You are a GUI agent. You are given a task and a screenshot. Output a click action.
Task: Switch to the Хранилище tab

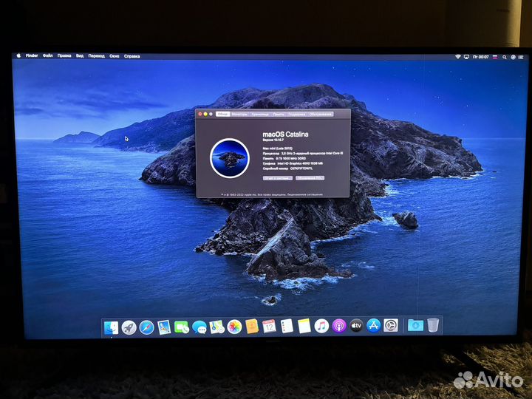tap(260, 114)
